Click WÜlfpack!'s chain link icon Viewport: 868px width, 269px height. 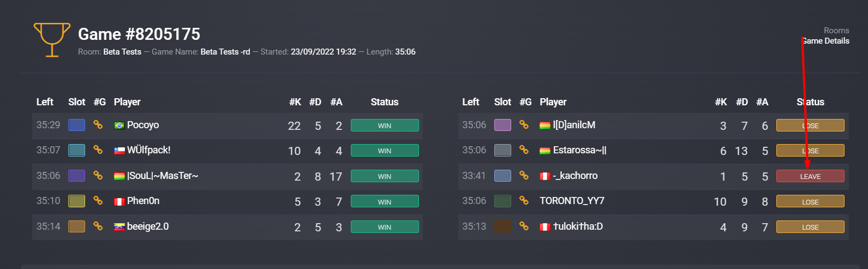point(98,150)
